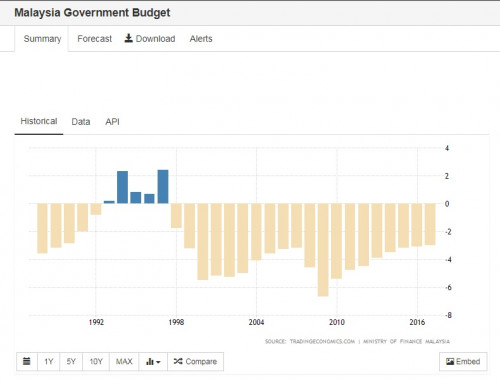Click the 2016 x-axis label
The height and width of the screenshot is (382, 500).
[x=417, y=322]
